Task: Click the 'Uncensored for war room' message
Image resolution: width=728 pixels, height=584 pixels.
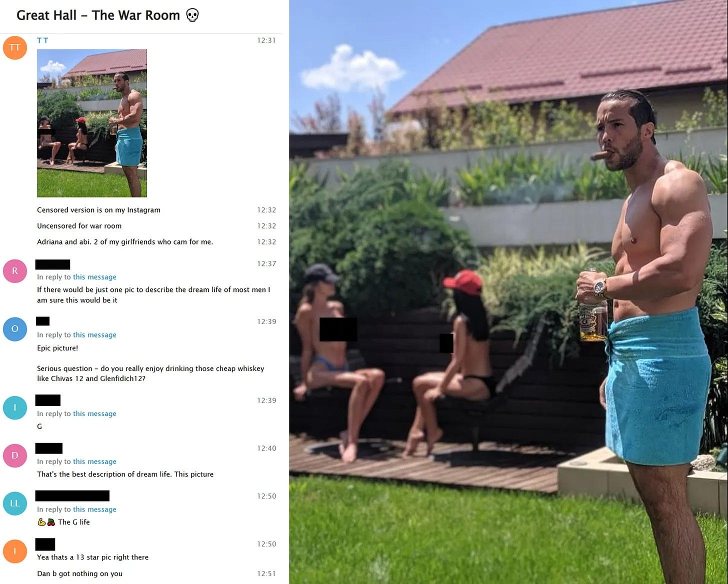Action: [x=79, y=226]
